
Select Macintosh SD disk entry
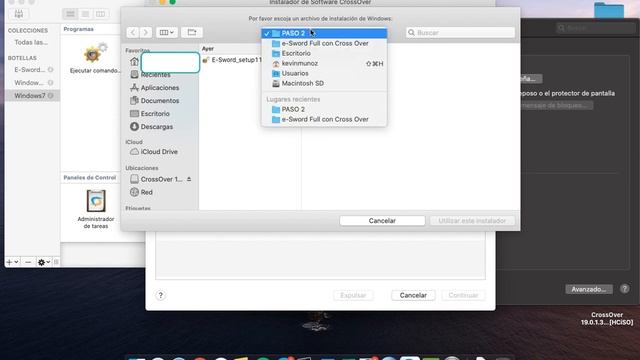324,83
